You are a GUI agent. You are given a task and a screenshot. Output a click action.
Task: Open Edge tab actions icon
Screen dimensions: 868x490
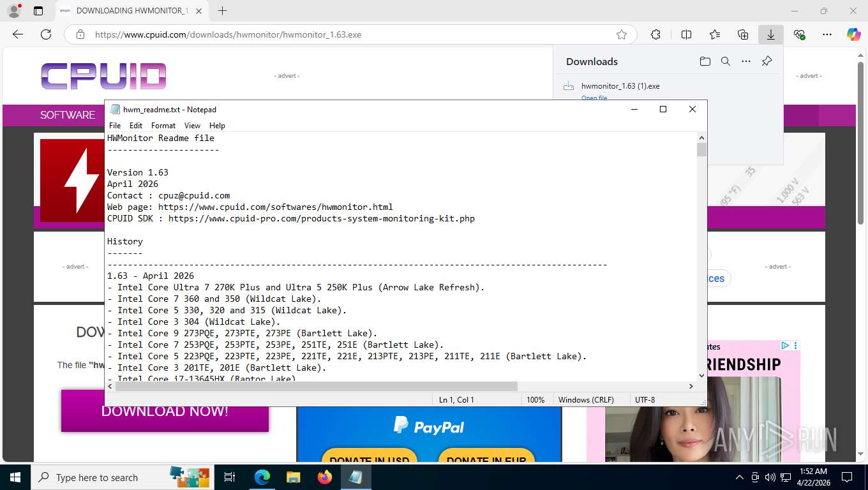click(x=38, y=11)
